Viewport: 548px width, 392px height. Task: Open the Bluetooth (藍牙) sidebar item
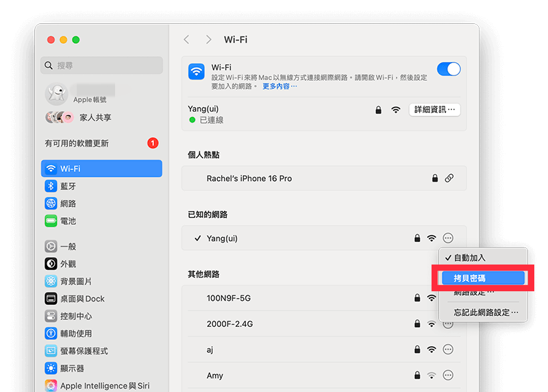101,186
